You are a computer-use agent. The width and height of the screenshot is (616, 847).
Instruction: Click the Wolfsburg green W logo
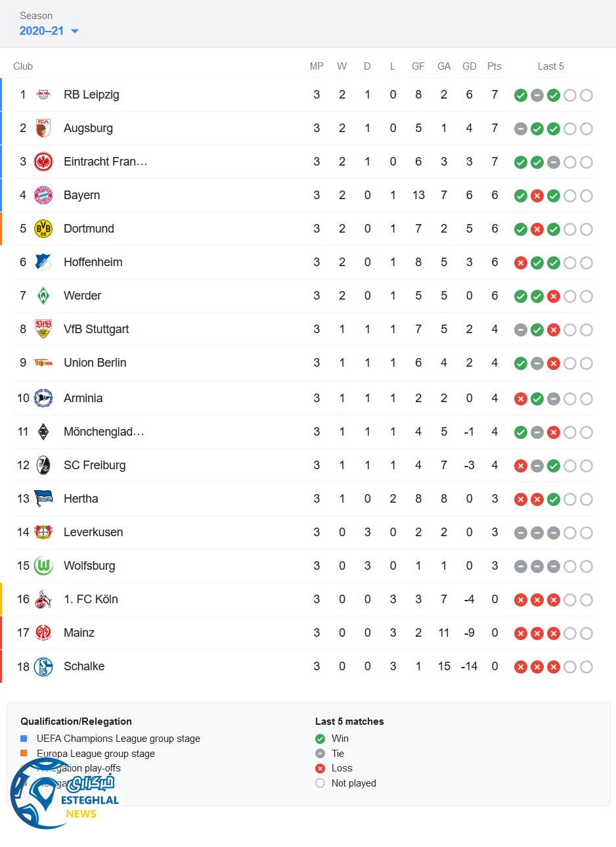click(x=43, y=566)
